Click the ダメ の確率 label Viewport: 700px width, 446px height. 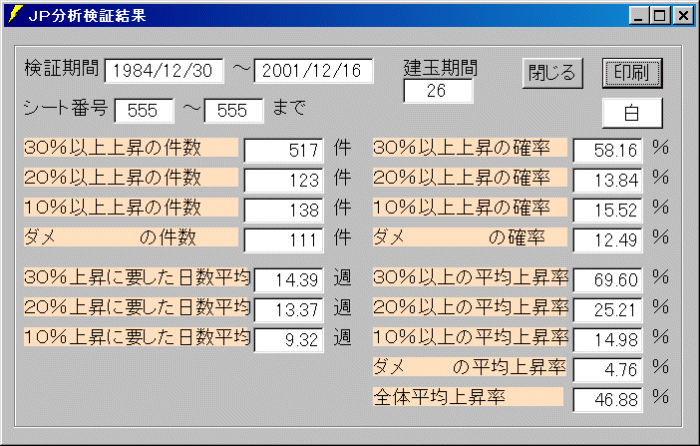[x=470, y=237]
